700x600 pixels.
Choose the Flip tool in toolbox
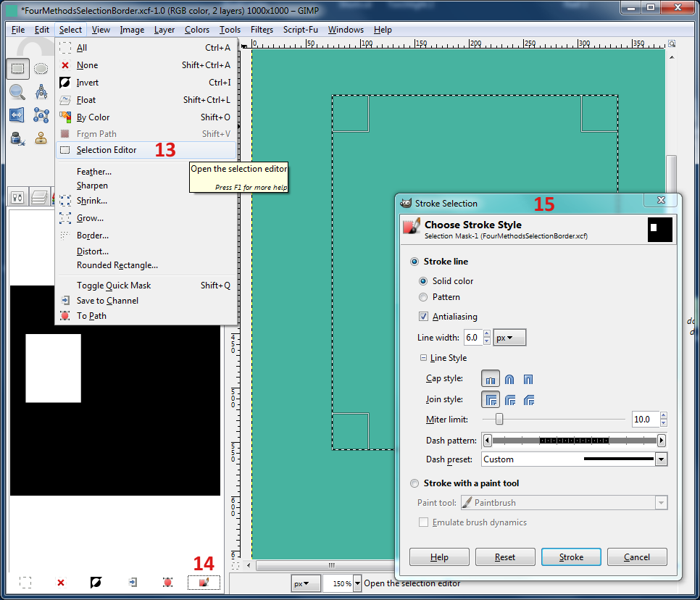coord(17,115)
